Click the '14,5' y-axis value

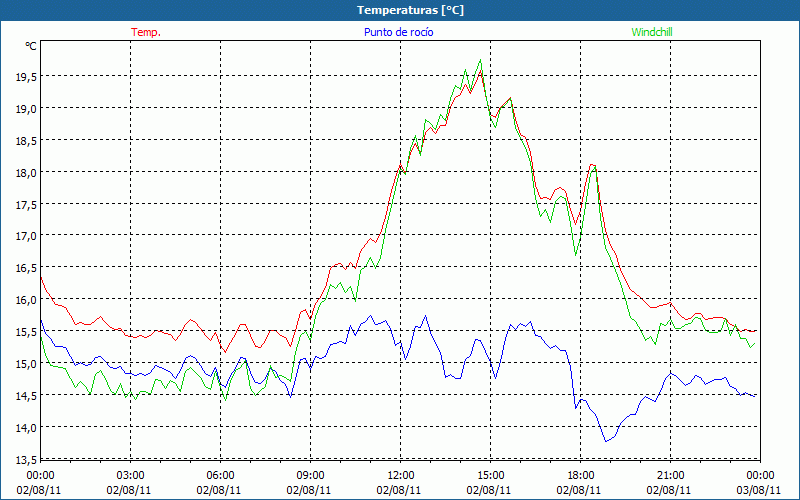click(x=26, y=395)
